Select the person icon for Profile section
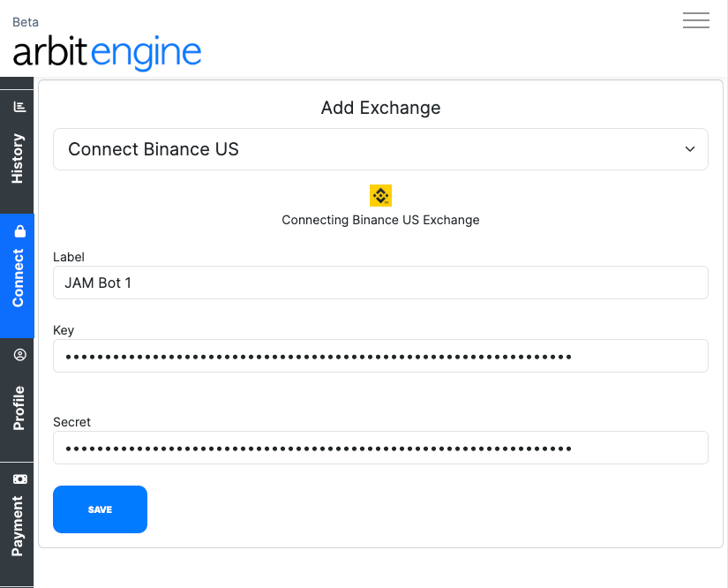This screenshot has width=728, height=588. tap(18, 354)
